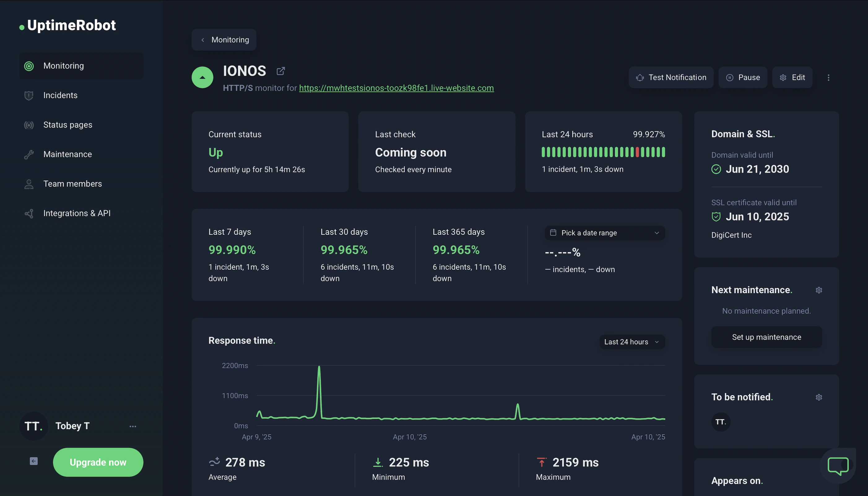Open external link icon beside IONOS title
Viewport: 868px width, 496px height.
tap(280, 71)
